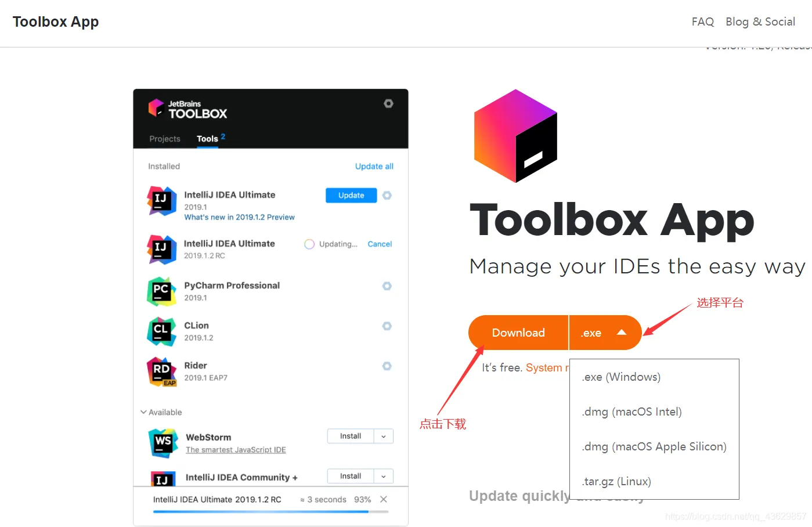Click the Installed section label
812x527 pixels.
pos(164,167)
